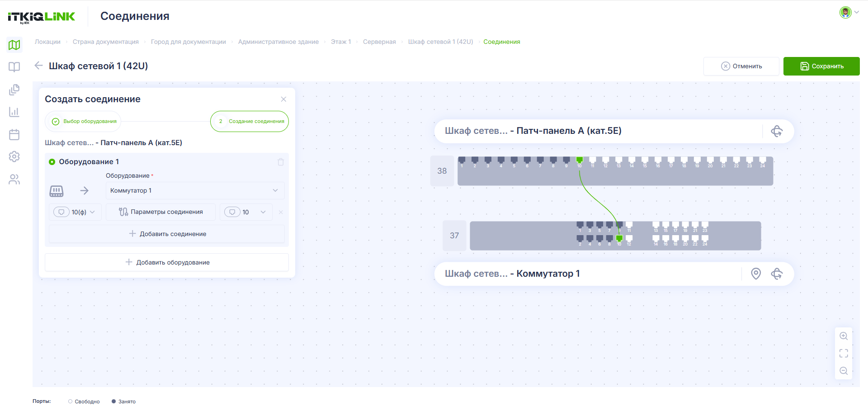The image size is (868, 416).
Task: Click Добавить соединение
Action: (x=167, y=234)
